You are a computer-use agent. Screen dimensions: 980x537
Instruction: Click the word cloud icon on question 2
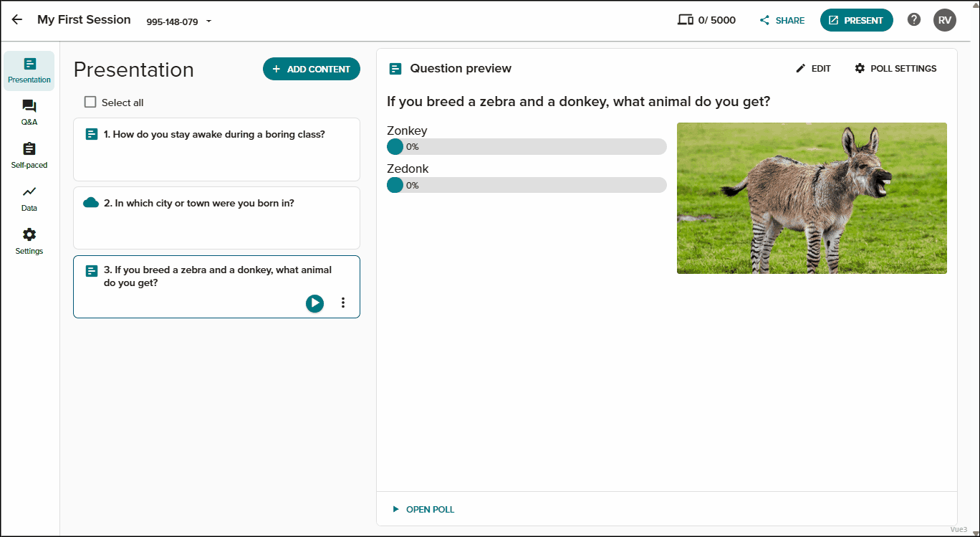coord(91,203)
